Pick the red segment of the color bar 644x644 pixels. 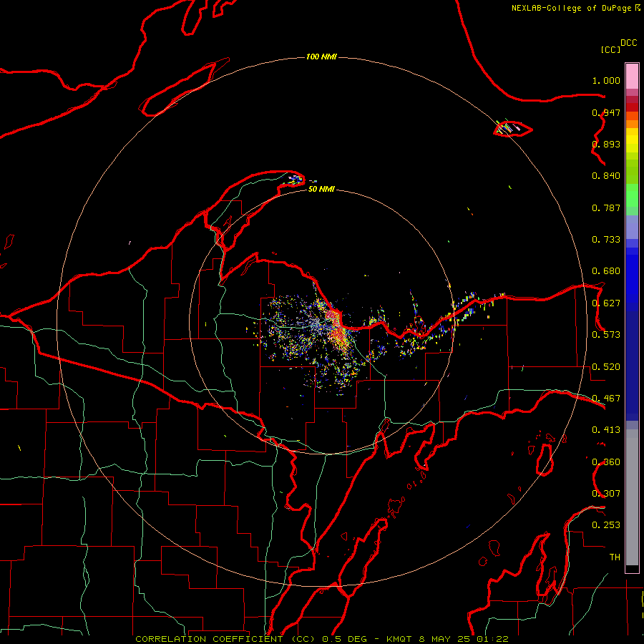(x=632, y=107)
